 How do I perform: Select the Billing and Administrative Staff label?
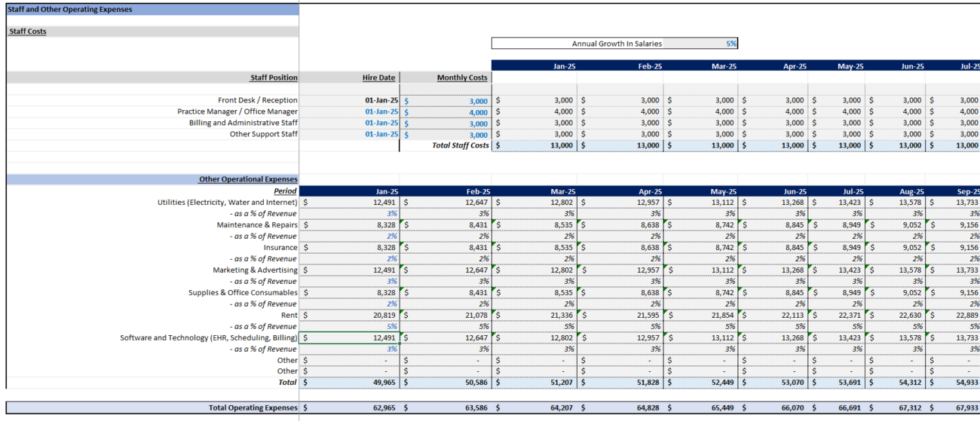point(243,123)
